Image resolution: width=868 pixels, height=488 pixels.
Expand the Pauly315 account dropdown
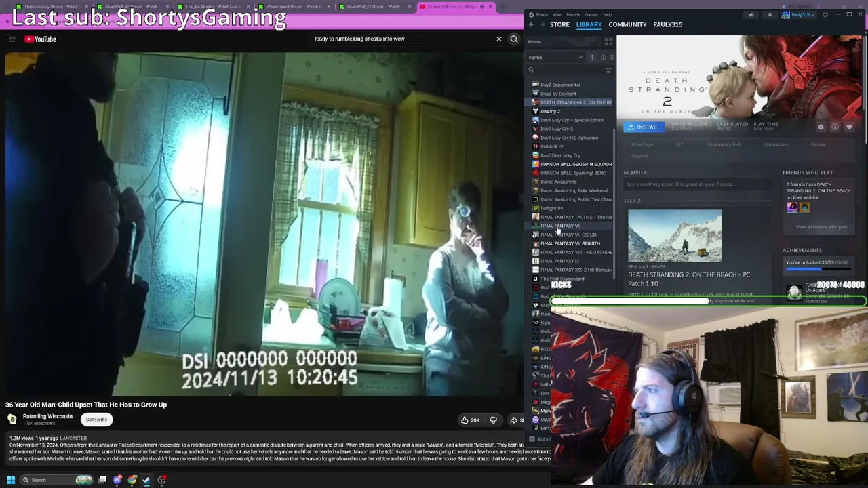click(797, 14)
